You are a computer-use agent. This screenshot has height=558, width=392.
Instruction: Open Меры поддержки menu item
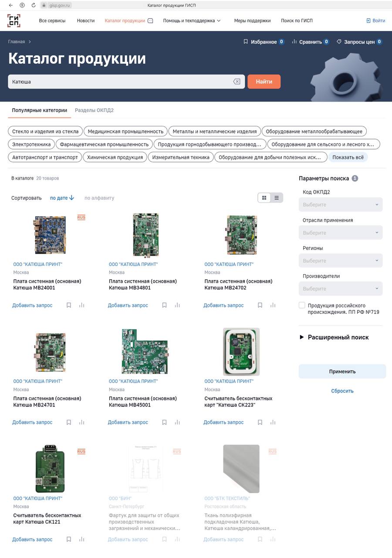252,20
